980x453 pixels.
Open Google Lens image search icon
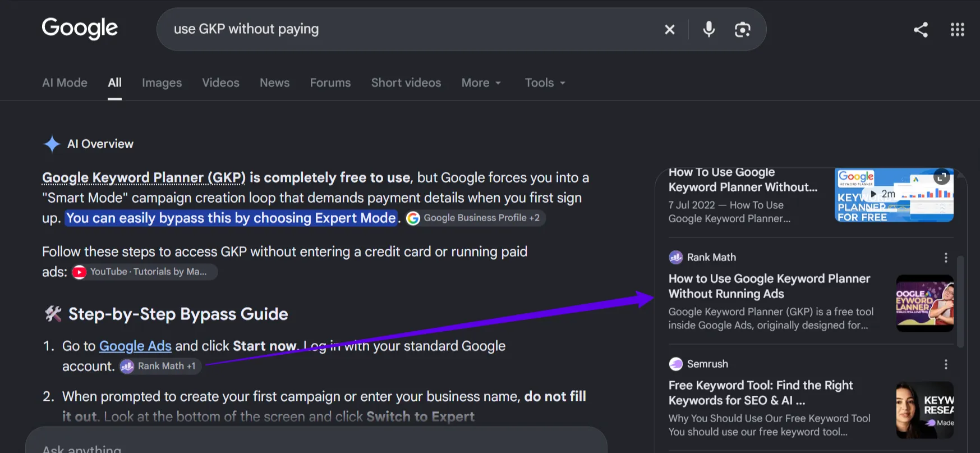coord(743,29)
